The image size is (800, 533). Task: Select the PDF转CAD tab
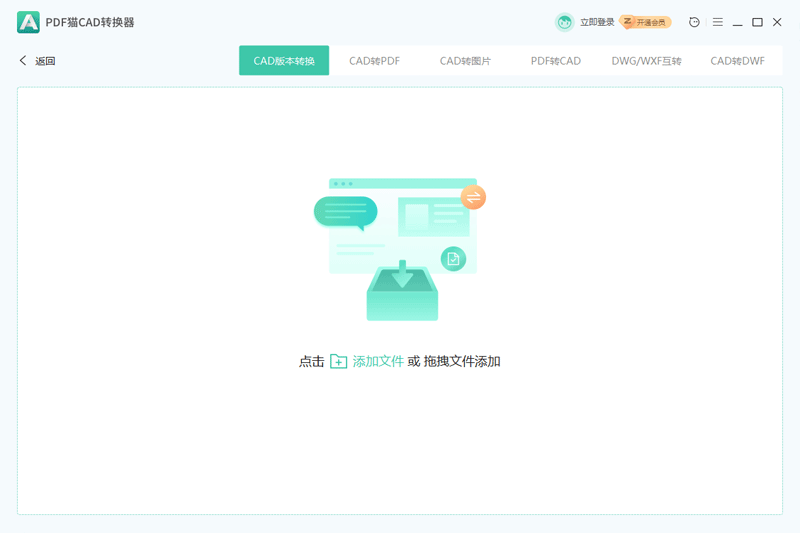click(x=555, y=61)
